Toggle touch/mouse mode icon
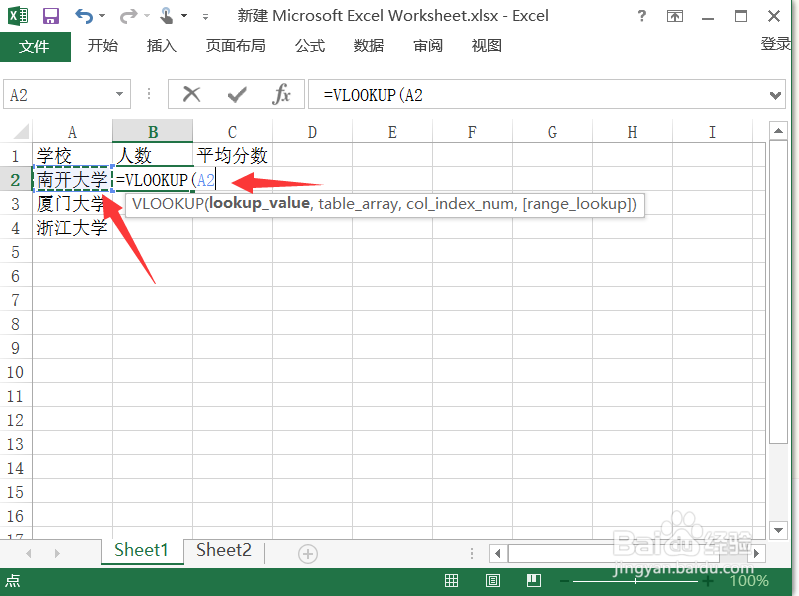 (166, 16)
